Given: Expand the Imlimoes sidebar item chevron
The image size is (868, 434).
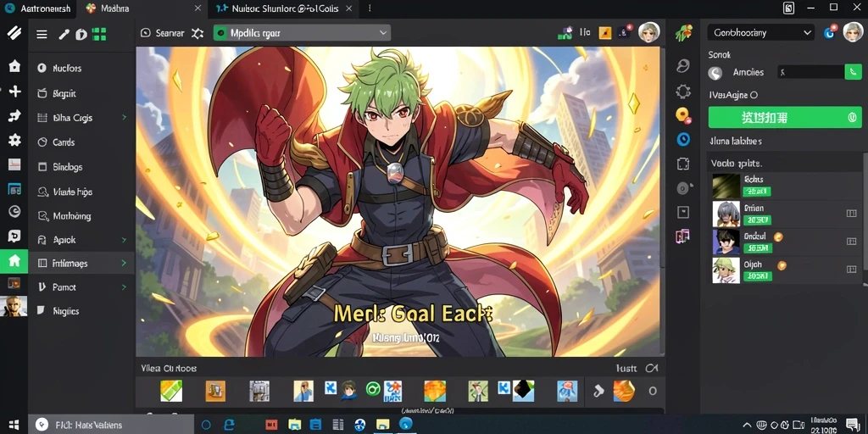Looking at the screenshot, I should [x=124, y=264].
